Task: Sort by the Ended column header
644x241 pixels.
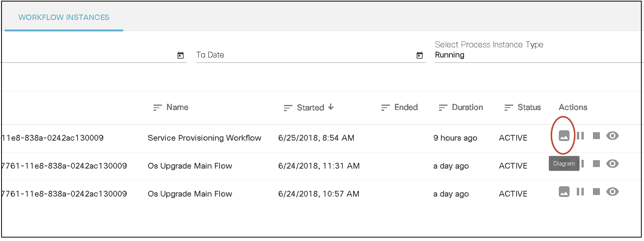Action: click(x=406, y=108)
